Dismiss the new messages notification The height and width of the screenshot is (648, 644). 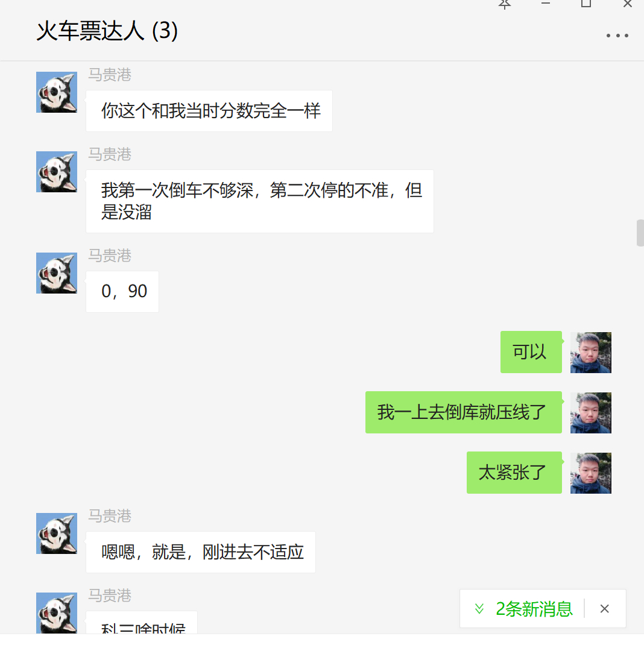[604, 609]
